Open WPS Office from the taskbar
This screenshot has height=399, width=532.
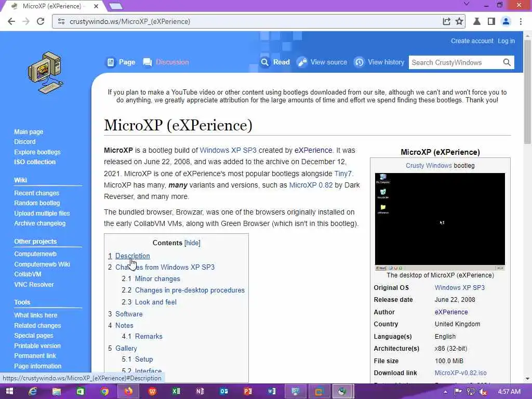click(x=152, y=392)
